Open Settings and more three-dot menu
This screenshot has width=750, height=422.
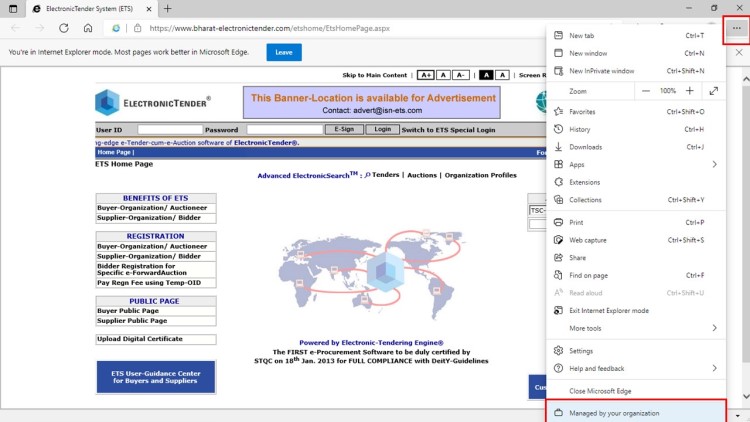(x=736, y=28)
